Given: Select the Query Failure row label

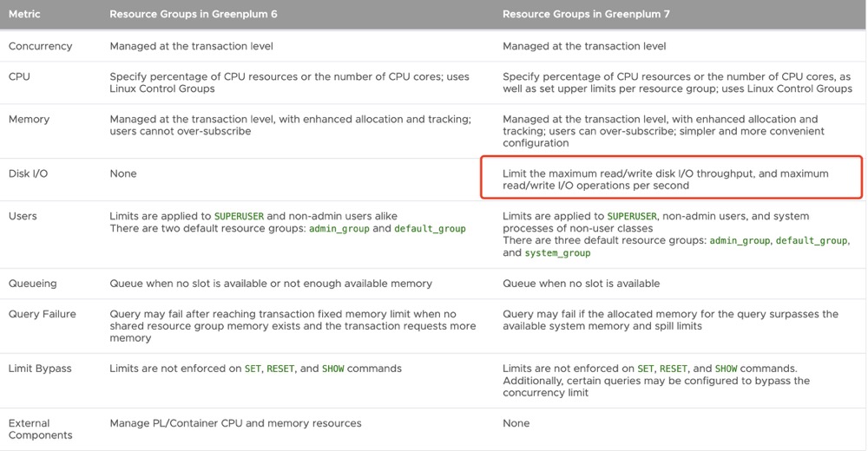Looking at the screenshot, I should pyautogui.click(x=42, y=314).
